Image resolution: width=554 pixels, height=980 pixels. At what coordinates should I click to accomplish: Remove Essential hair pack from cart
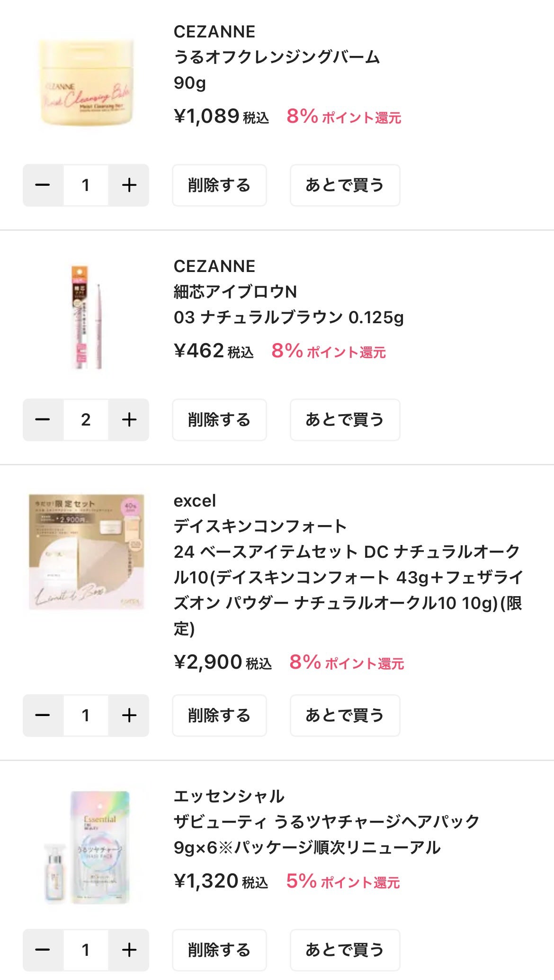coord(219,950)
